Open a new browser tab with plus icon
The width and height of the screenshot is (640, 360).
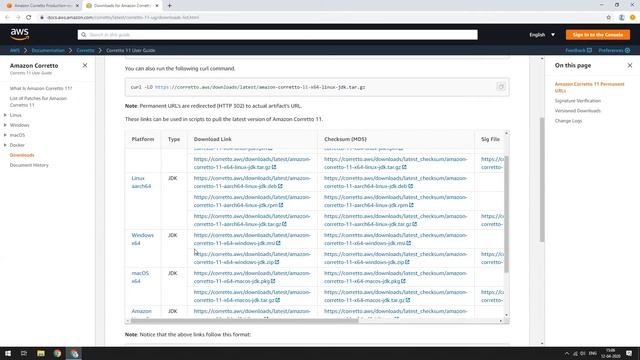169,6
